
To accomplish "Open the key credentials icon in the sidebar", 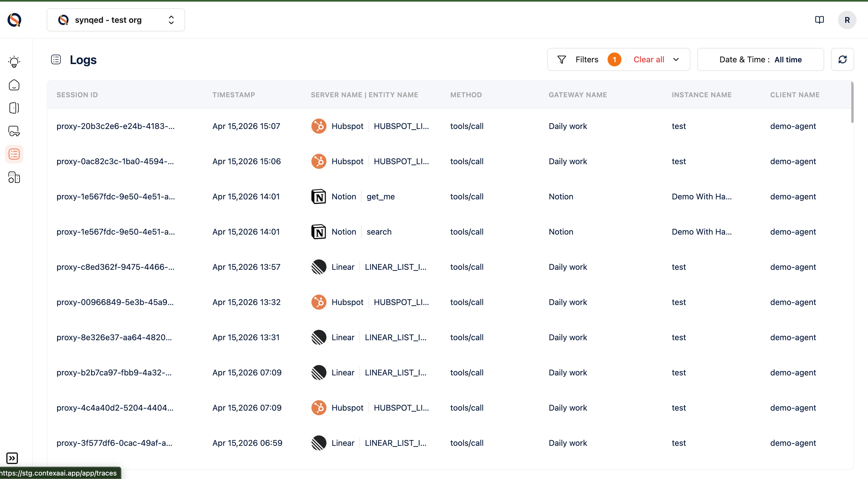I will (14, 131).
